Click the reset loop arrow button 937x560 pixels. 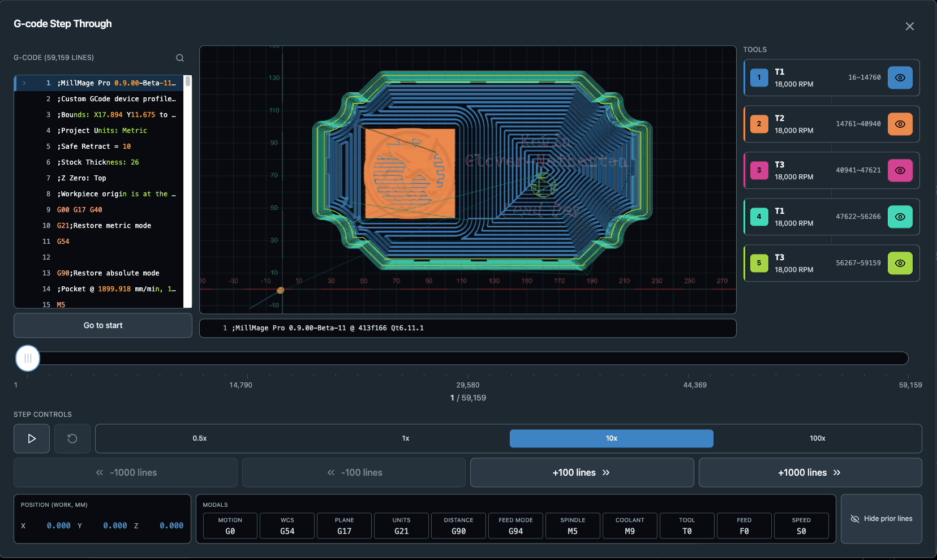[72, 438]
